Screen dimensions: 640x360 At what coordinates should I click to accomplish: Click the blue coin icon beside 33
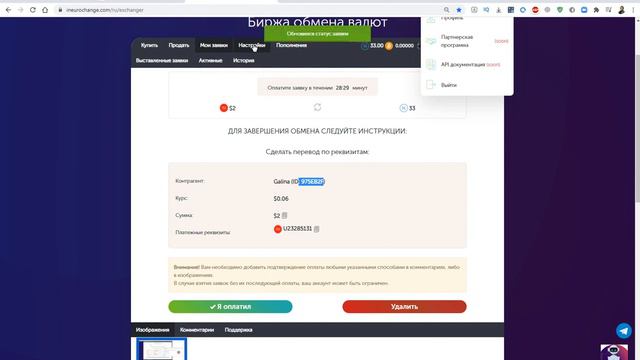pyautogui.click(x=403, y=108)
